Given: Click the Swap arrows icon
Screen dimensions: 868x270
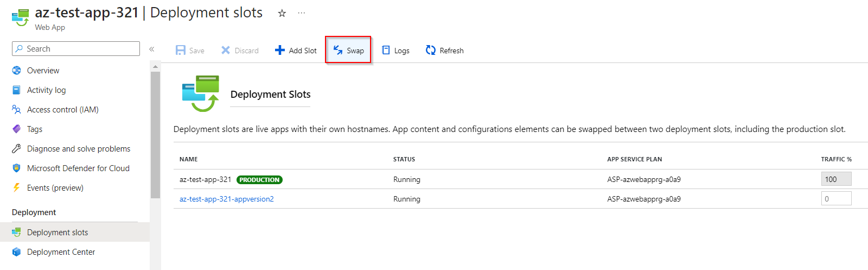Looking at the screenshot, I should (337, 50).
